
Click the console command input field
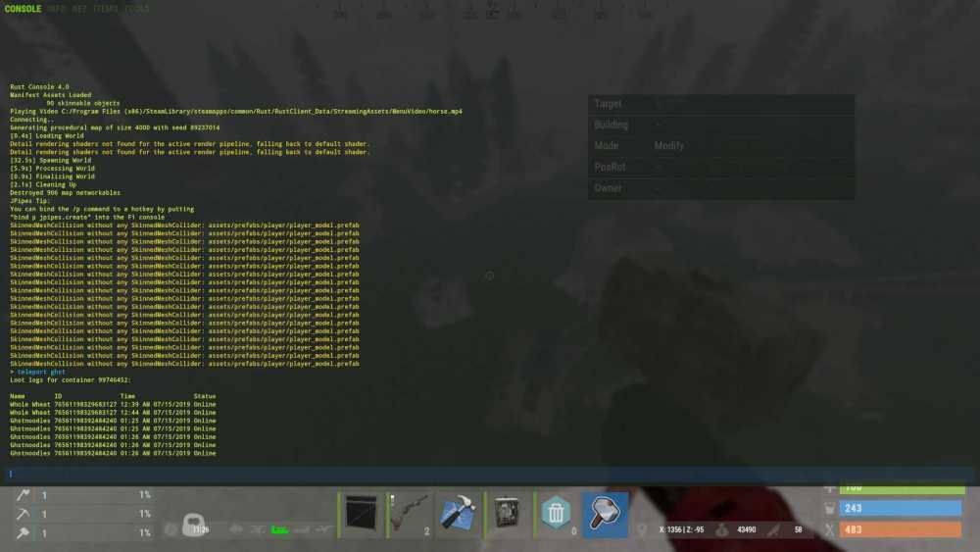click(490, 474)
